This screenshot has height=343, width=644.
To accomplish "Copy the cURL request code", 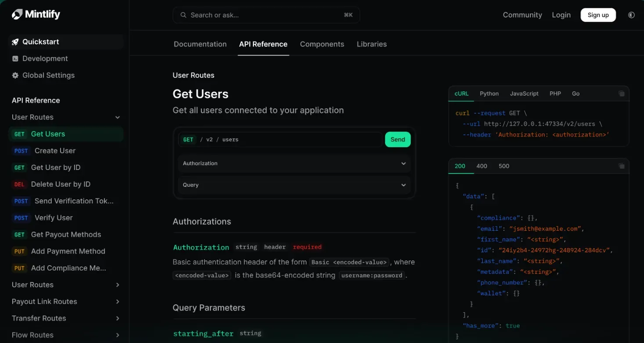I will coord(621,94).
